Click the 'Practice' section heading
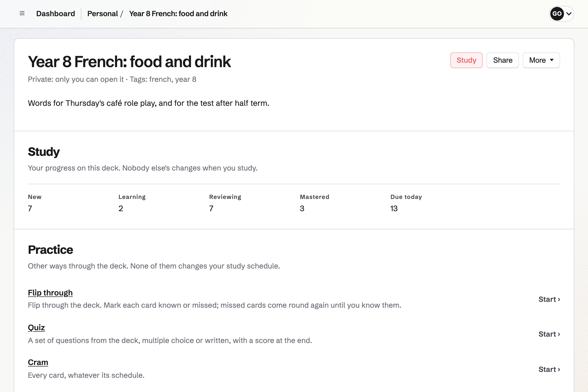Viewport: 588px width, 392px height. pyautogui.click(x=50, y=250)
